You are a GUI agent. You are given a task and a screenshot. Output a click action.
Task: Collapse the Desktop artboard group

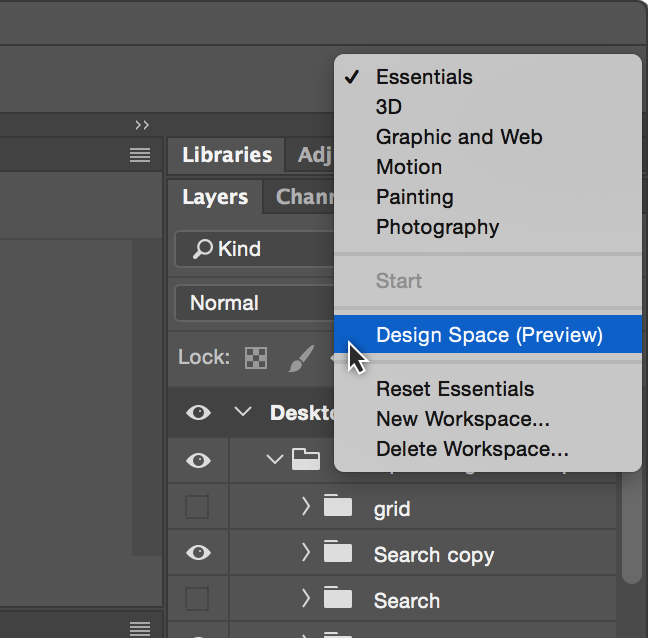pyautogui.click(x=243, y=412)
